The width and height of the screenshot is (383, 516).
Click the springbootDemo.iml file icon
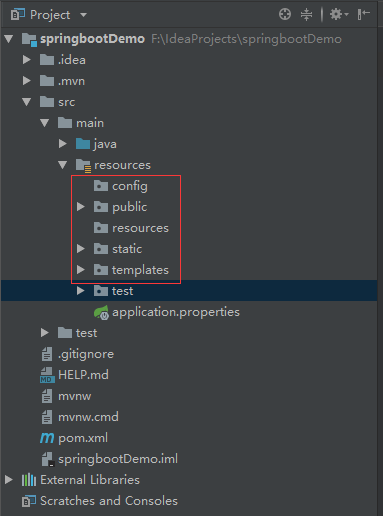(x=48, y=459)
